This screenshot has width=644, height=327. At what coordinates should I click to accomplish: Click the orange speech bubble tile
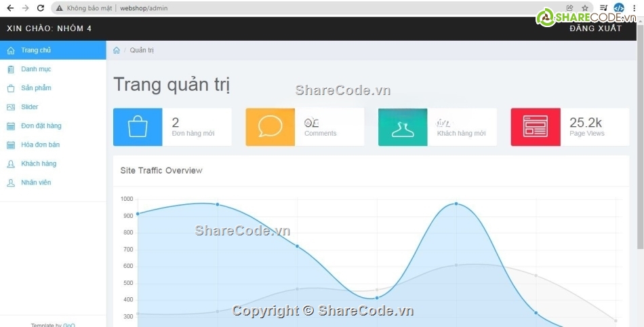[x=270, y=127]
